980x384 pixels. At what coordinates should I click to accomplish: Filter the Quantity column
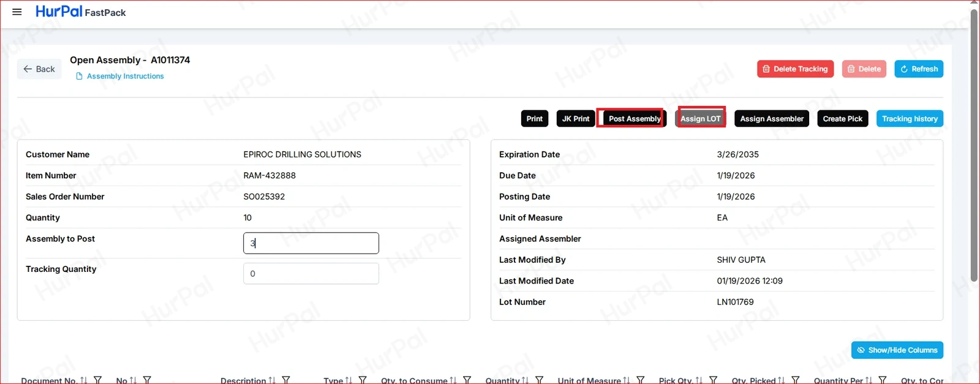539,380
